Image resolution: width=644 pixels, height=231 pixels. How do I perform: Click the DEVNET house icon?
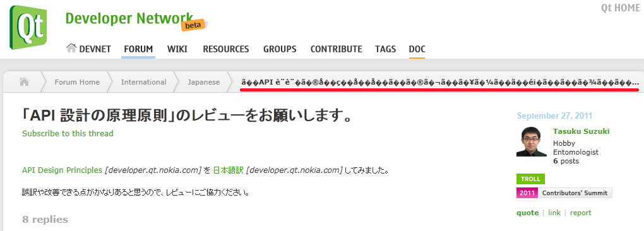(71, 48)
